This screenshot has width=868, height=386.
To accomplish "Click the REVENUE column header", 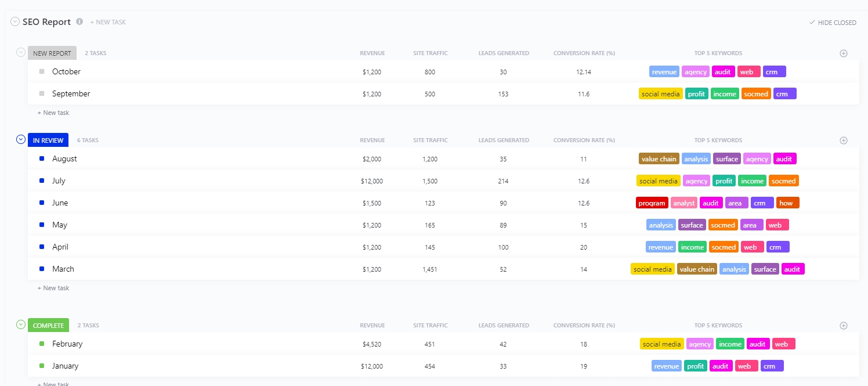I will point(372,53).
